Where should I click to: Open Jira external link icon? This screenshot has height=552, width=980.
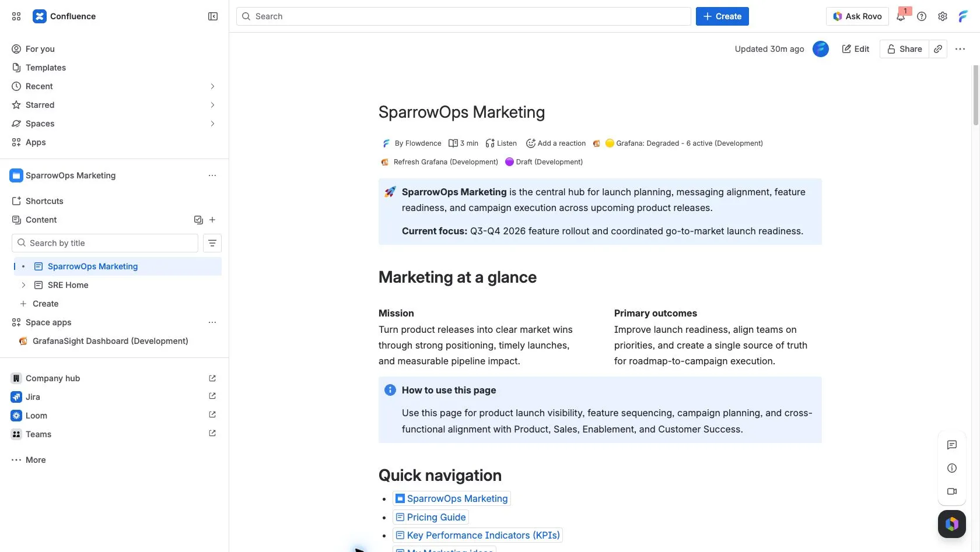[212, 396]
